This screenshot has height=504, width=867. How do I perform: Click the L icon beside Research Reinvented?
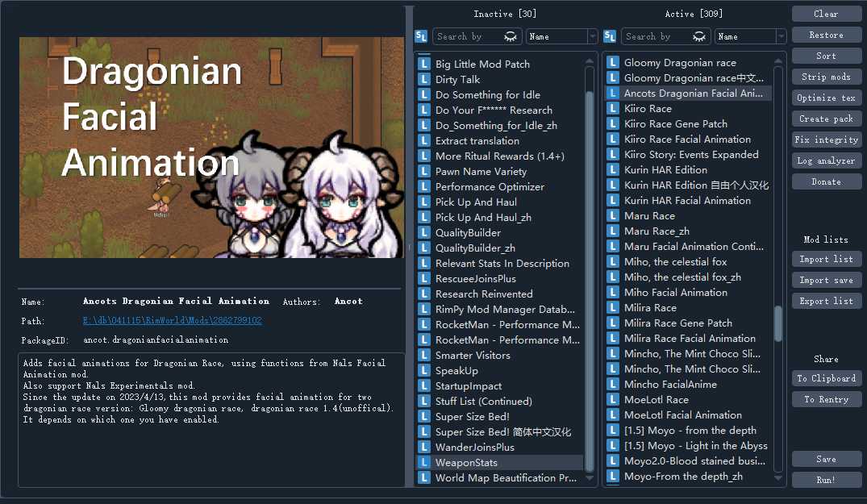coord(424,294)
